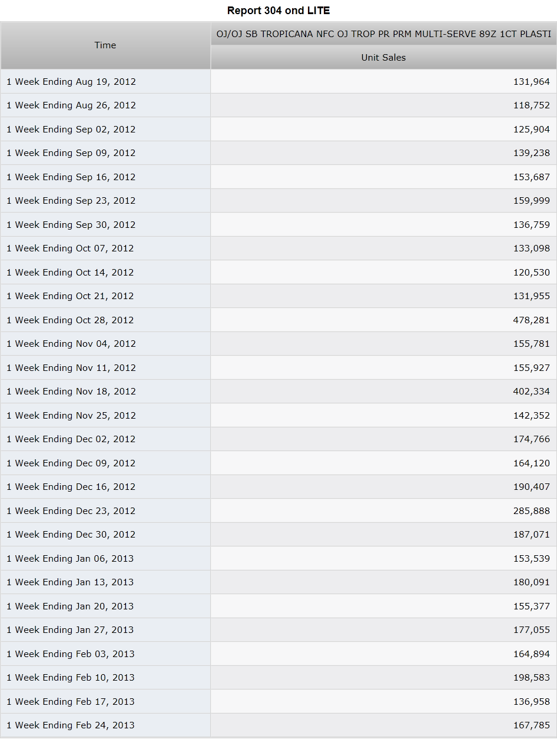Click the 402,334 unit sales cell
Viewport: 557px width, 756px height.
(x=383, y=391)
